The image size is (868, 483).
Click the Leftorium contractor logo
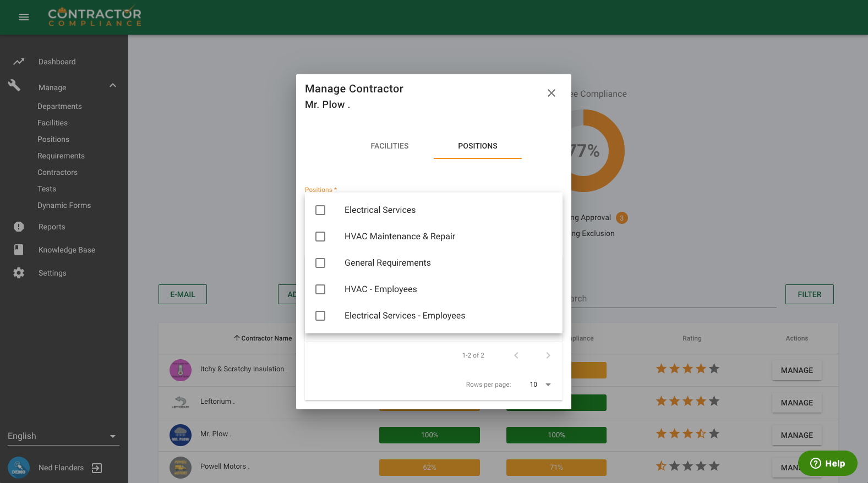coord(181,403)
